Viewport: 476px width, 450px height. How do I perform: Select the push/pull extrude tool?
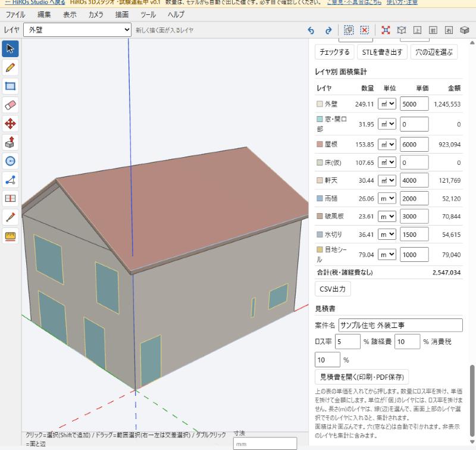pos(10,142)
